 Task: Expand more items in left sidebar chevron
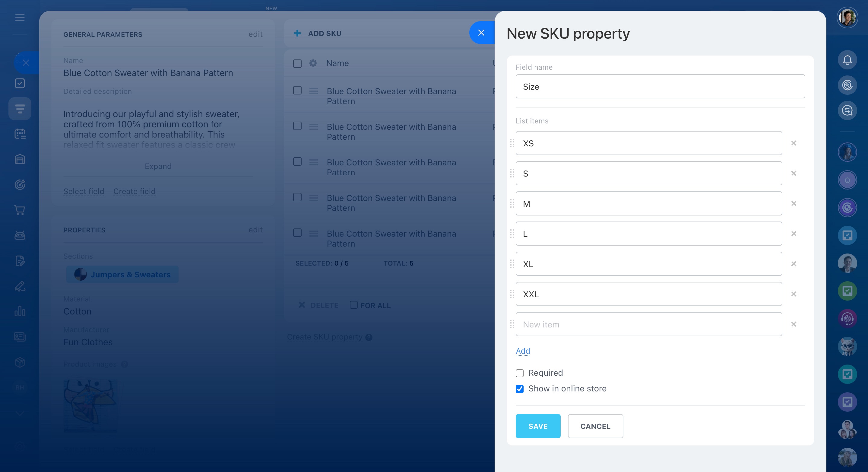tap(20, 413)
